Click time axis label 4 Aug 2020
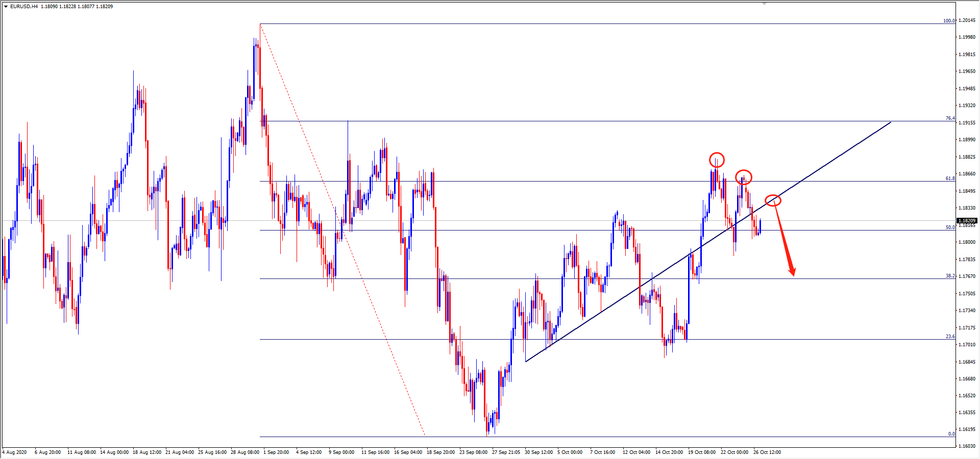The height and width of the screenshot is (459, 980). pyautogui.click(x=14, y=452)
